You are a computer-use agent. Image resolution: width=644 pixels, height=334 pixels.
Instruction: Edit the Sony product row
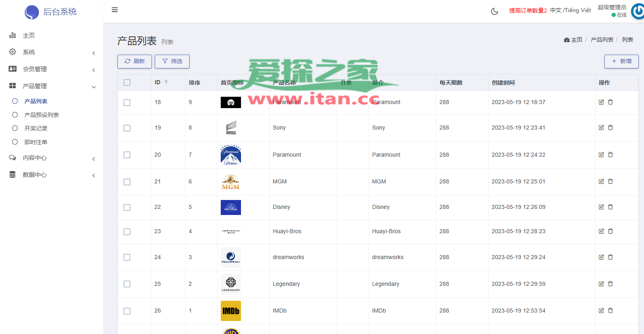(601, 128)
